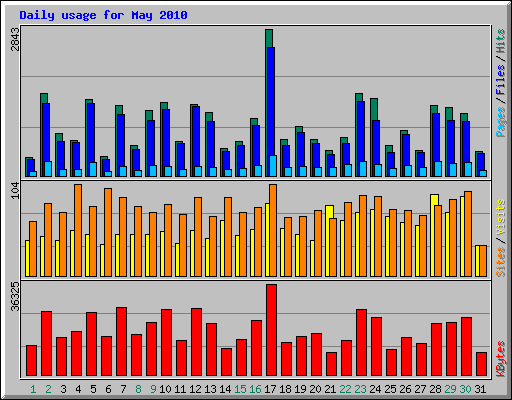Click day 24 on the x-axis

(x=375, y=389)
